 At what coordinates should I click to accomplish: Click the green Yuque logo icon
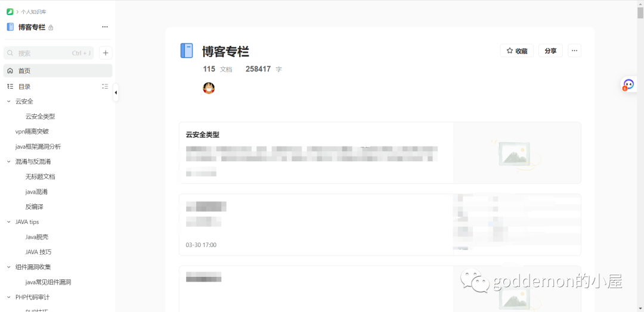point(10,11)
